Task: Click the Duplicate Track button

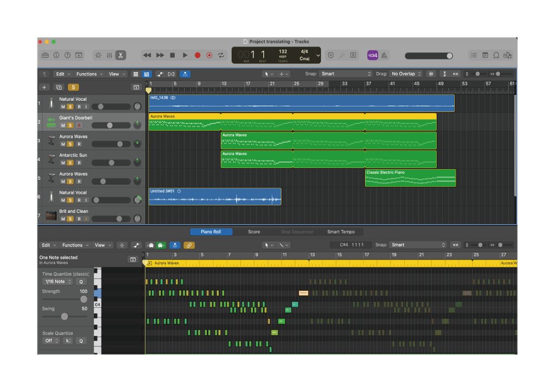Action: coord(59,87)
